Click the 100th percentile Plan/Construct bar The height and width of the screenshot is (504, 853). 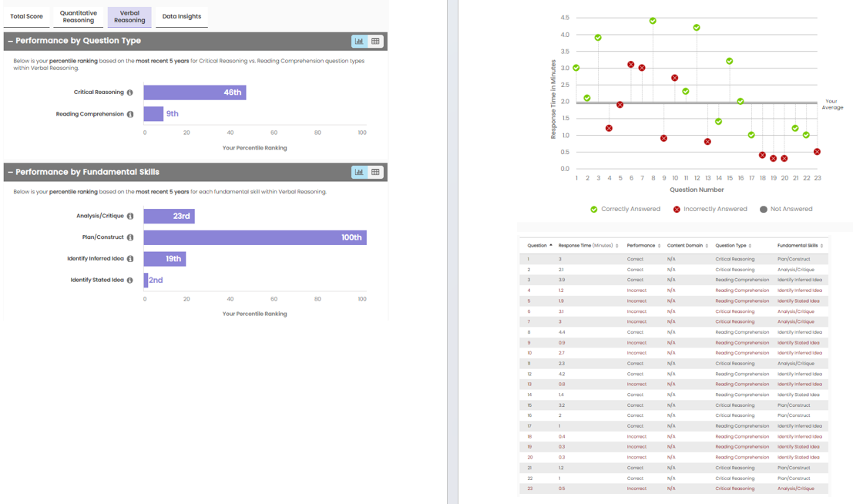[x=254, y=237]
